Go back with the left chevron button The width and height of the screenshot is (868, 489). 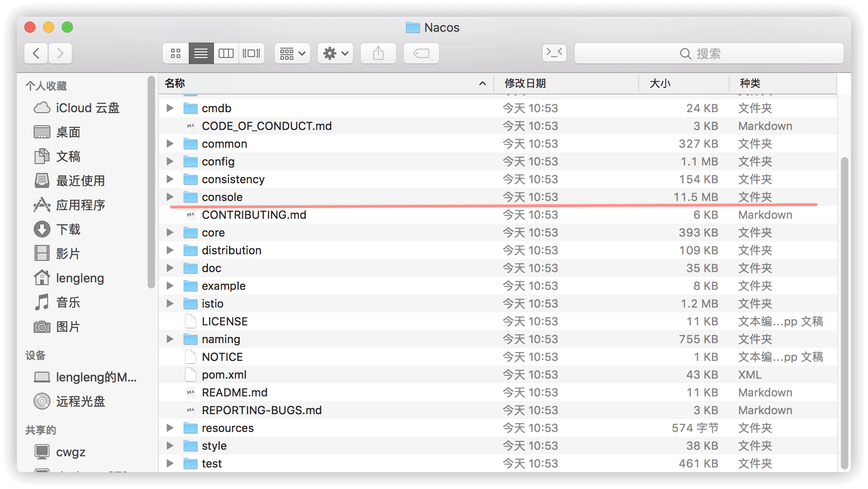click(x=36, y=53)
